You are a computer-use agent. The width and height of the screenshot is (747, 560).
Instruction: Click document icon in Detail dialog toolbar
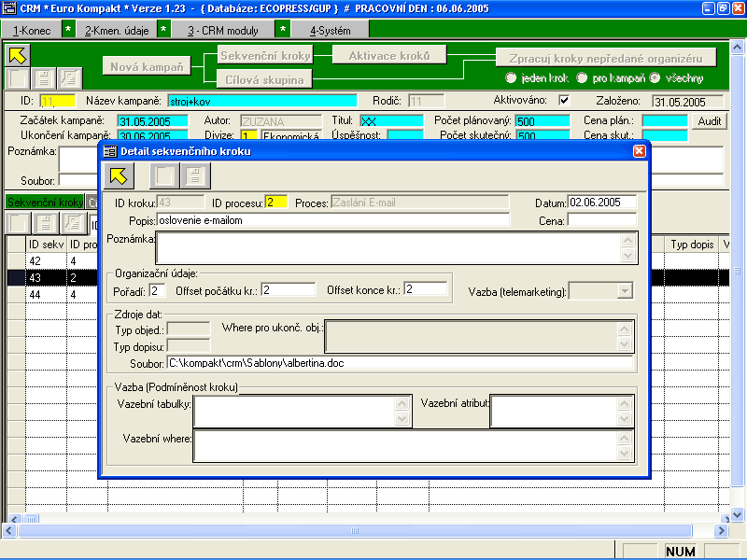click(196, 175)
